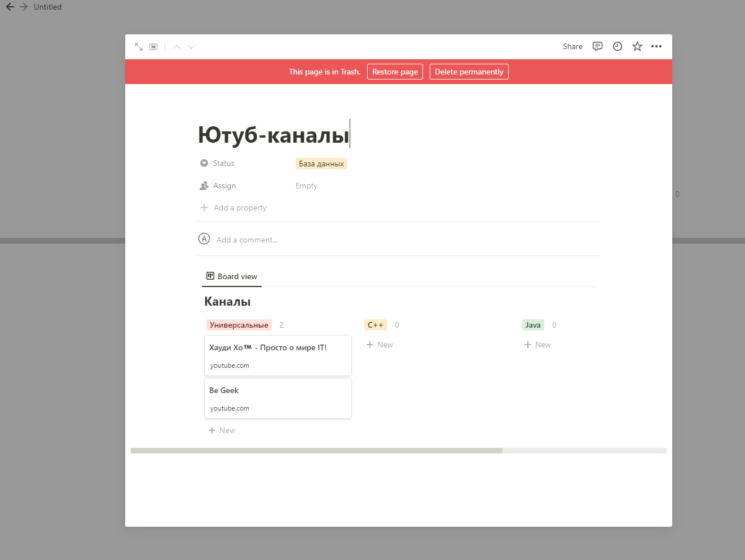Click the This page is in Trash text
Viewport: 745px width, 560px height.
pos(325,72)
